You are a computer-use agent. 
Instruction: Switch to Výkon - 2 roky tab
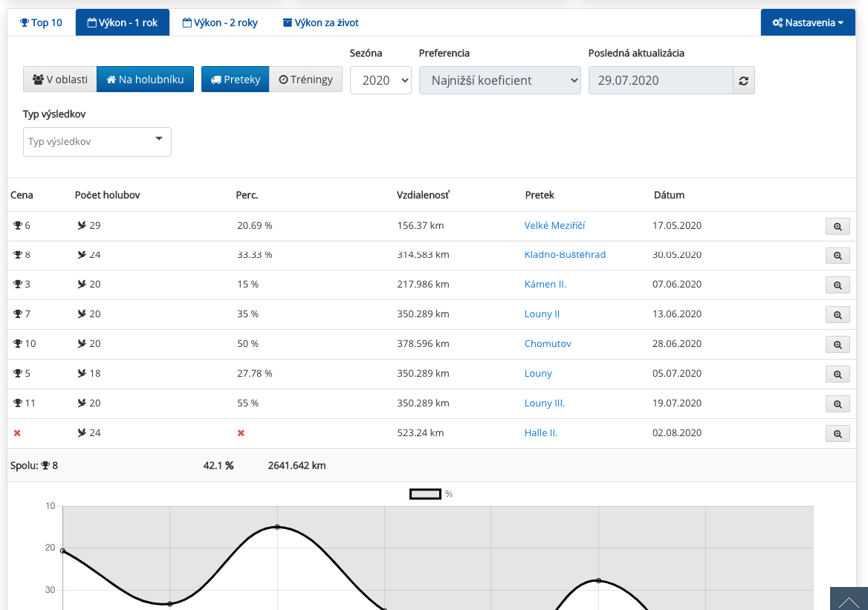[x=220, y=23]
